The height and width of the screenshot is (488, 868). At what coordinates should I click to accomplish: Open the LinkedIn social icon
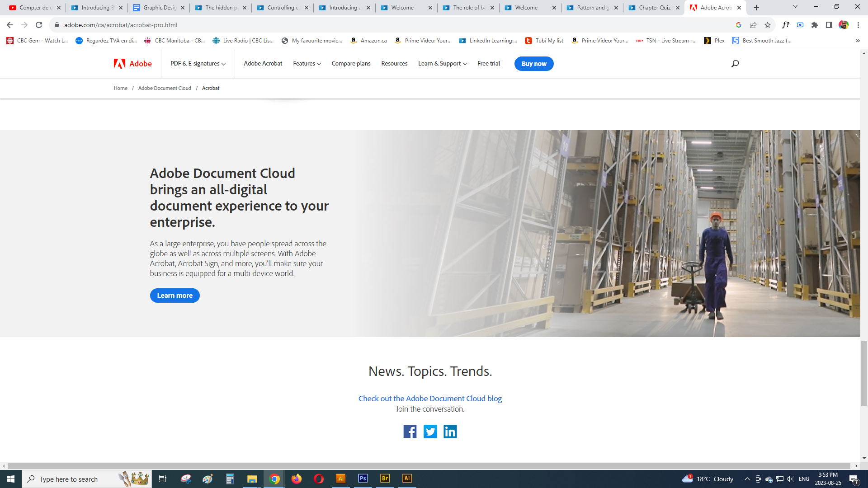(450, 432)
